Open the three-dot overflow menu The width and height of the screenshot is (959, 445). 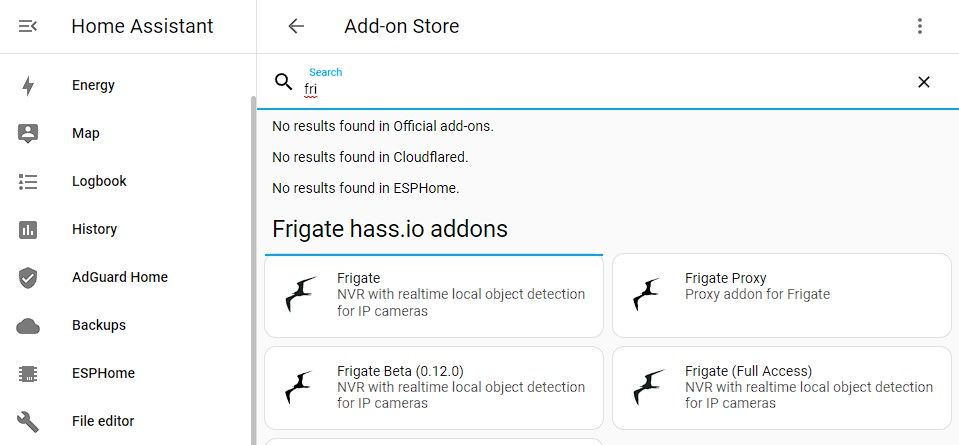click(920, 26)
